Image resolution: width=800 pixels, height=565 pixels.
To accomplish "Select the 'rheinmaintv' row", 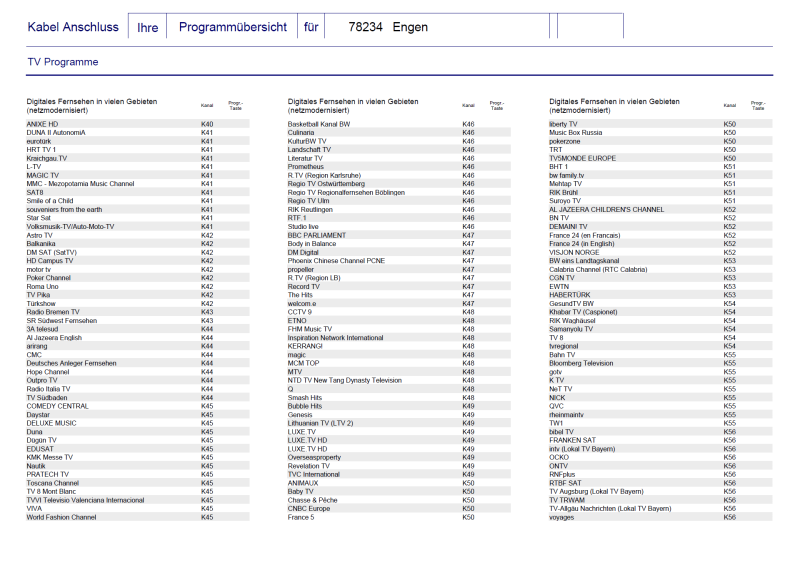I will (661, 415).
